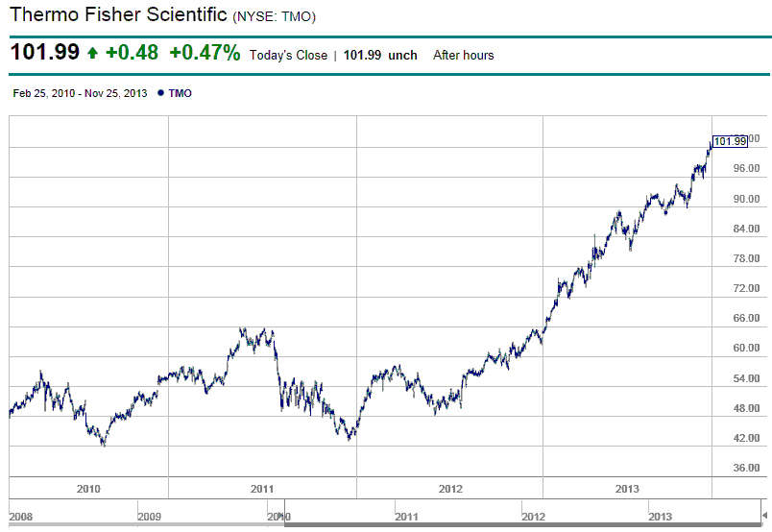Click the +0.48 change value
The height and width of the screenshot is (532, 772).
(x=132, y=52)
